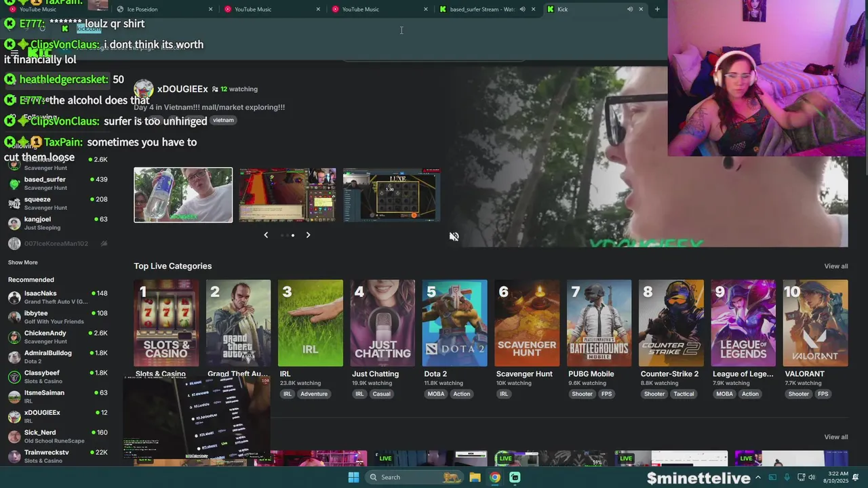Image resolution: width=868 pixels, height=488 pixels.
Task: Open ibbytee recommended channel
Action: point(58,317)
